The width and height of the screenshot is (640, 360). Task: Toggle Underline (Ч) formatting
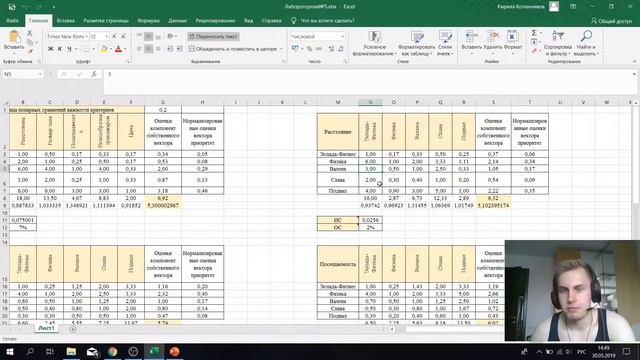69,49
